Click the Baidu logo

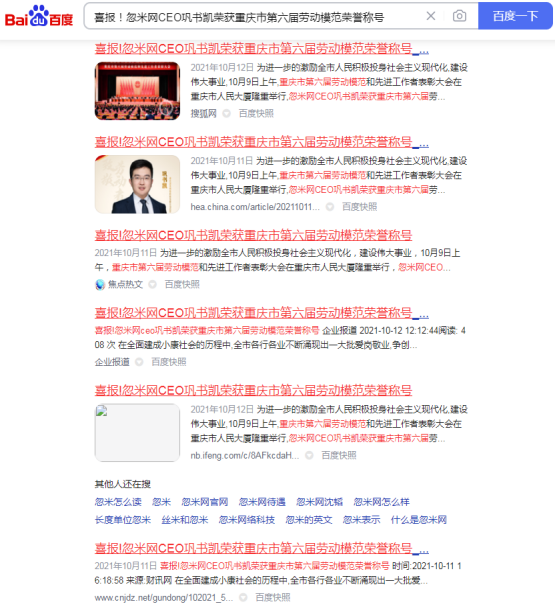[39, 16]
